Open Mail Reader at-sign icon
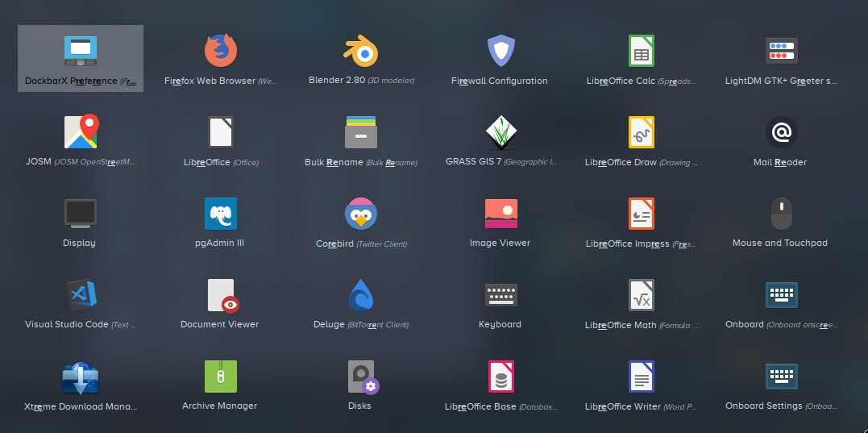 (781, 131)
